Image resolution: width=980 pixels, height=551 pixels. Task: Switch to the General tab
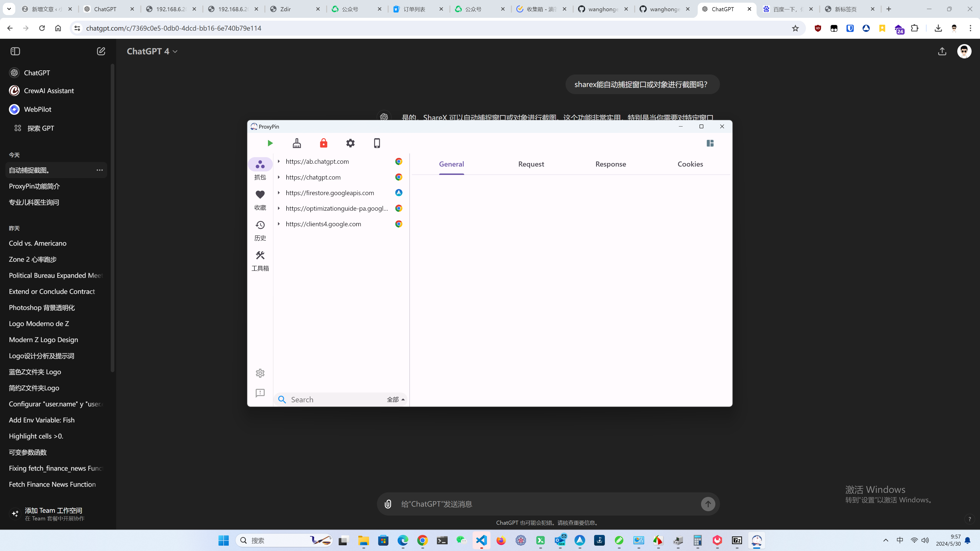451,164
